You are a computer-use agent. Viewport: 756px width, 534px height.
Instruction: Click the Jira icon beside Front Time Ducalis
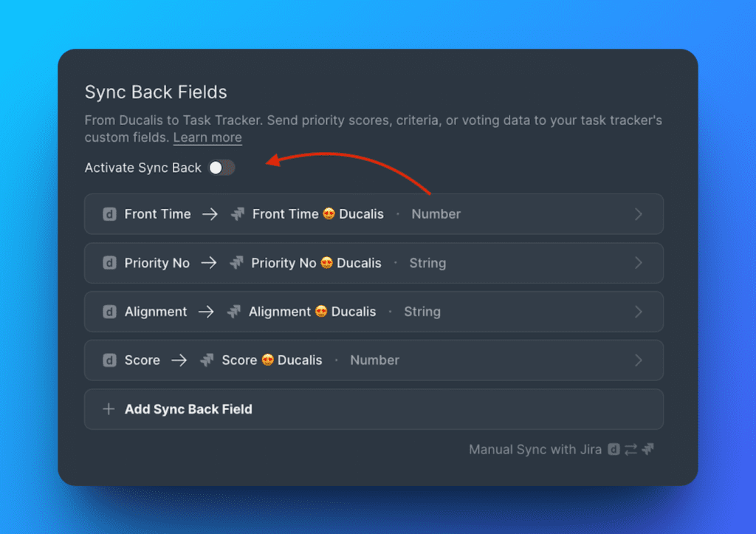(238, 213)
